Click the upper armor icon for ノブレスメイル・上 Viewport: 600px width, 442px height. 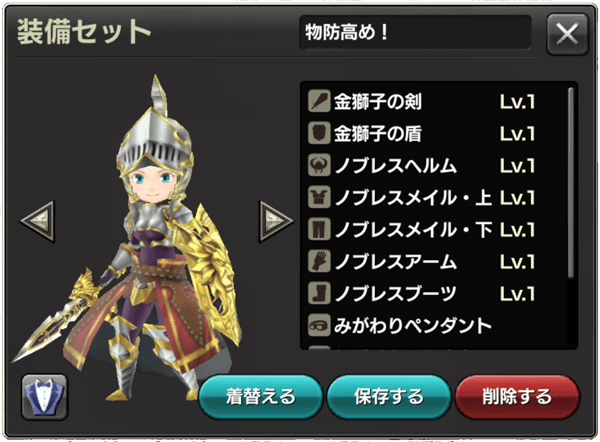pos(319,197)
